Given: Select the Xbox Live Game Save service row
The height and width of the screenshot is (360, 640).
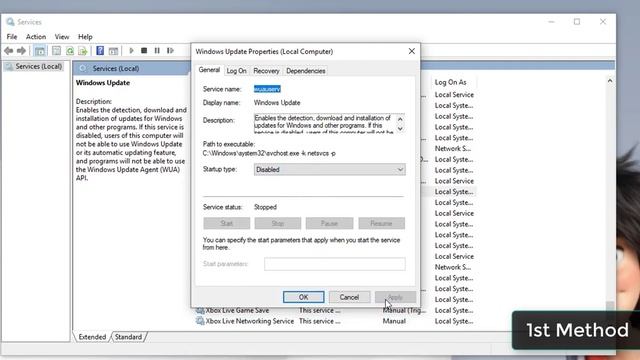Looking at the screenshot, I should 335,311.
